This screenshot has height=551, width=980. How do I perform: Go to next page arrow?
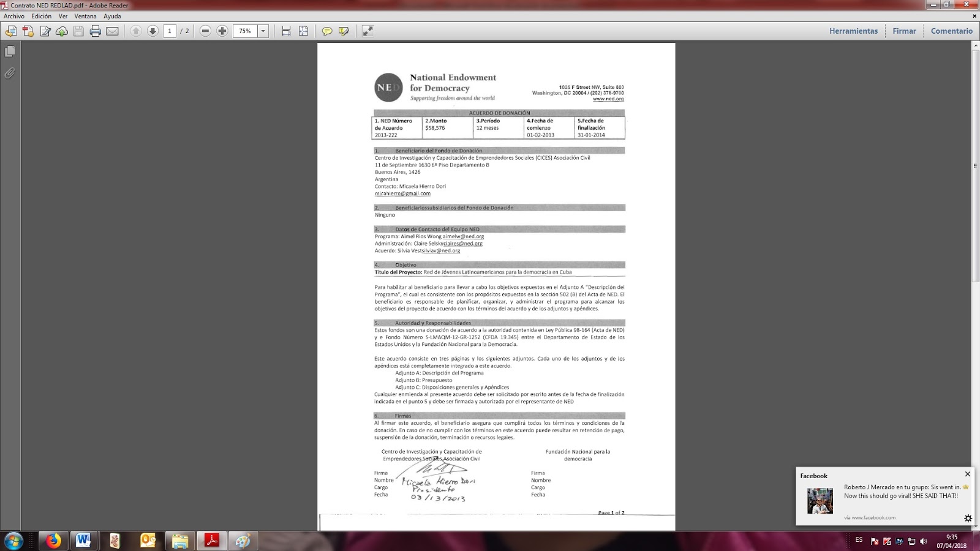tap(153, 31)
